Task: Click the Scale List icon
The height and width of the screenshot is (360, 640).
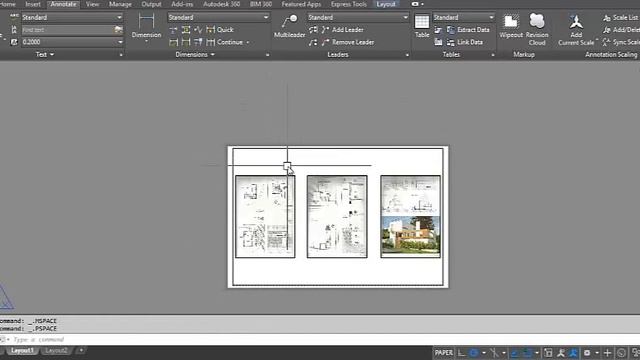Action: coord(607,18)
